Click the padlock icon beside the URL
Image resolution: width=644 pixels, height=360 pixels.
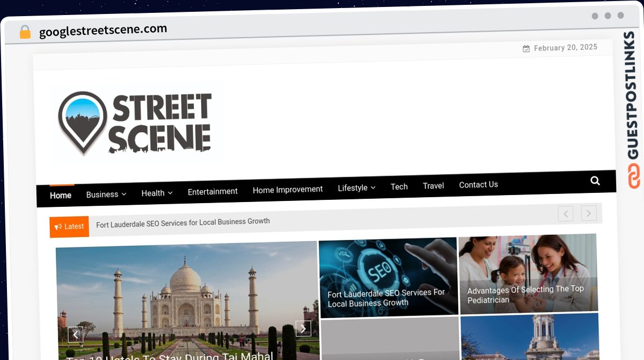tap(25, 32)
